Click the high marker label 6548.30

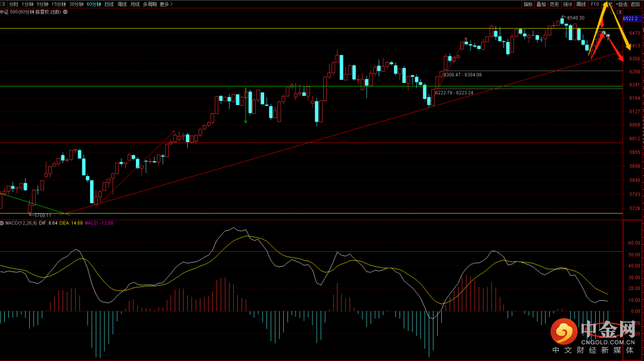click(x=575, y=18)
